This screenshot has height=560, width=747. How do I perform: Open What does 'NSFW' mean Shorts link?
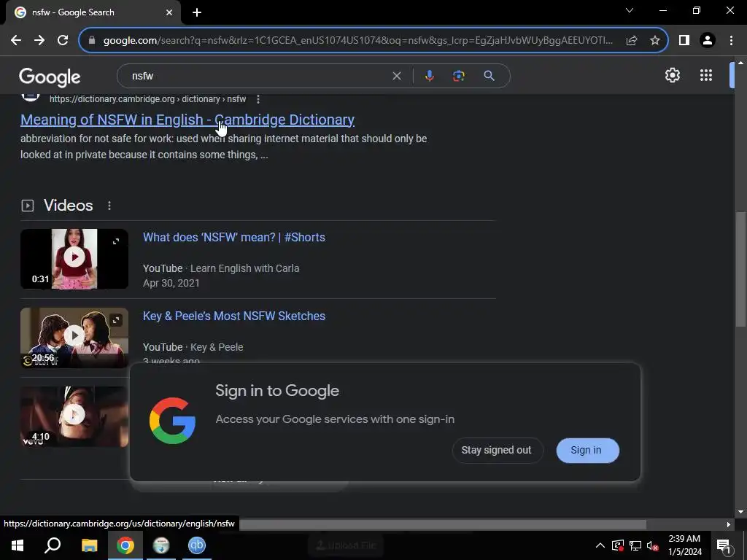[234, 237]
